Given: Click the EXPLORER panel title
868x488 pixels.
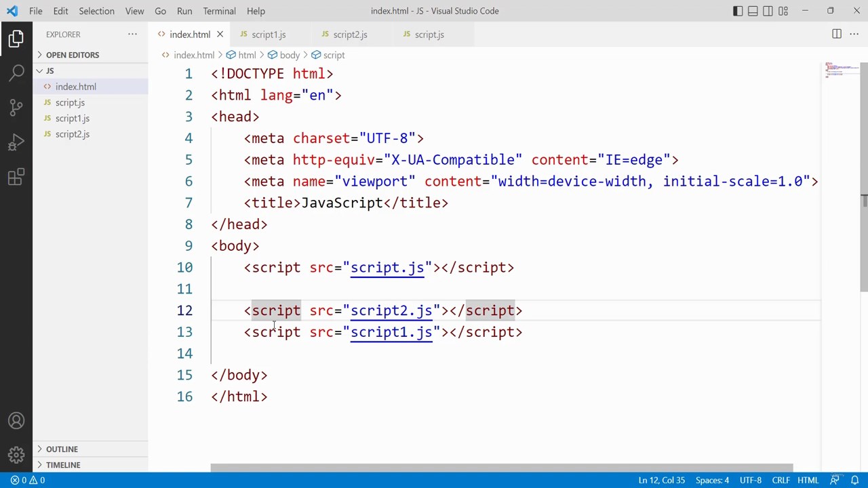Looking at the screenshot, I should (x=63, y=34).
